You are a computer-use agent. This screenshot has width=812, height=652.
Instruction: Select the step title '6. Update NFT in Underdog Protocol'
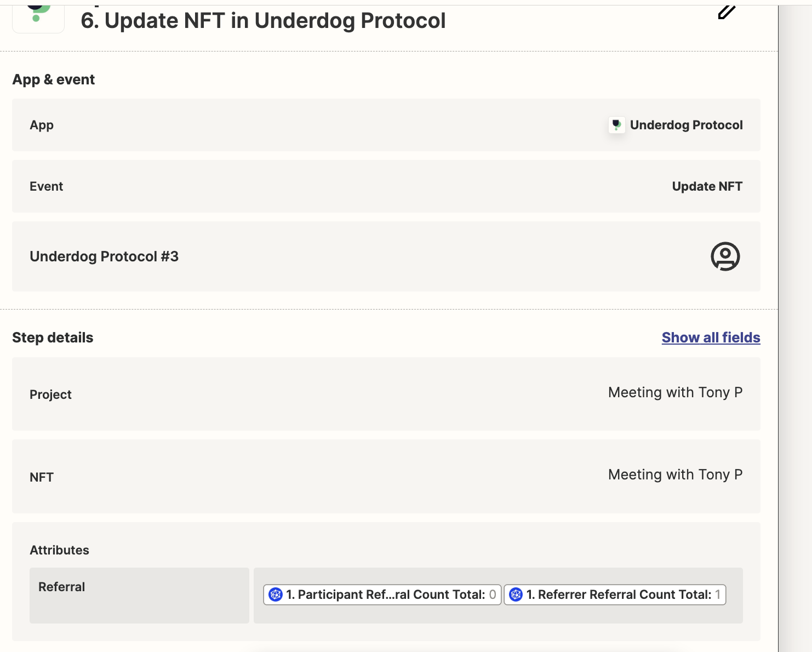point(263,21)
